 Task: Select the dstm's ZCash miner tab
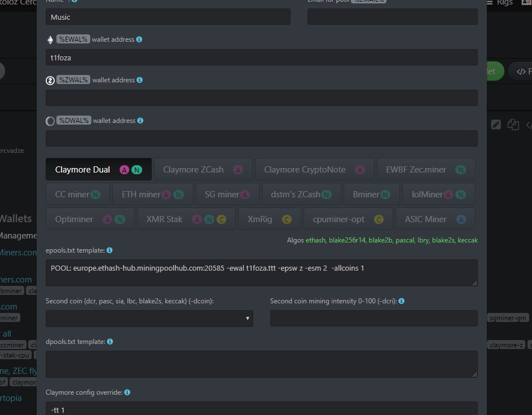coord(301,195)
